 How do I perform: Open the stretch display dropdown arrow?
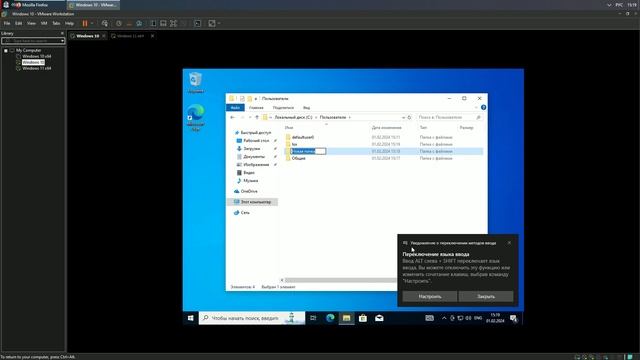(219, 24)
